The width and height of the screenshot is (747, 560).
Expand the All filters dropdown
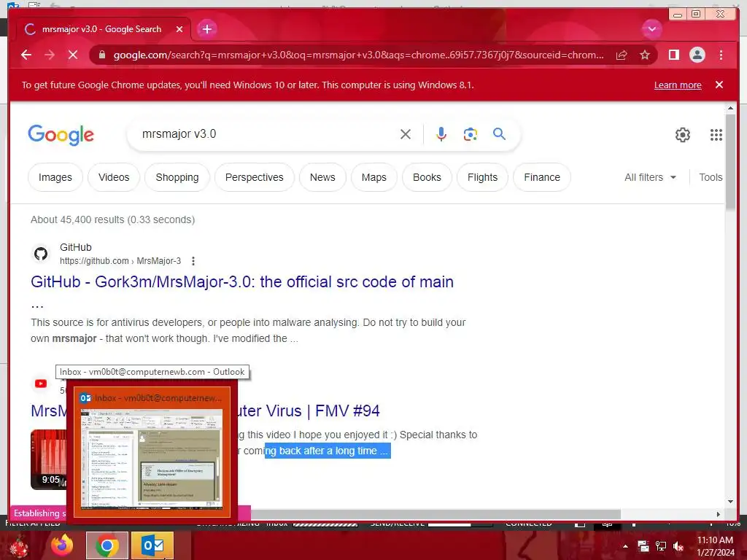tap(650, 177)
